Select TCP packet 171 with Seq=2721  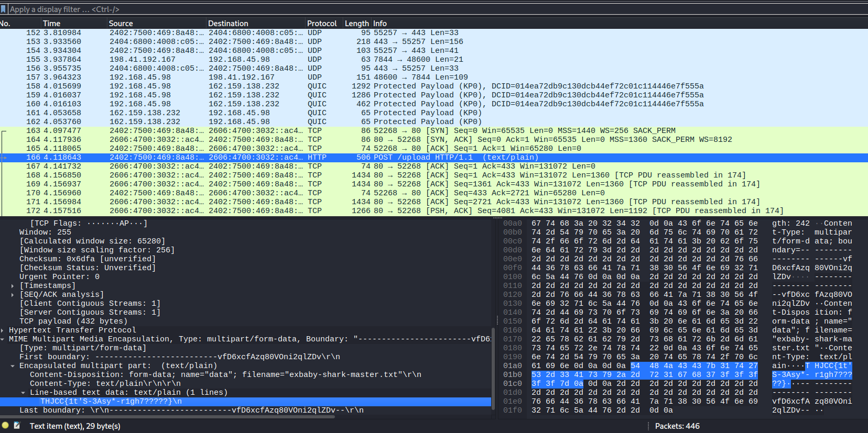point(434,202)
